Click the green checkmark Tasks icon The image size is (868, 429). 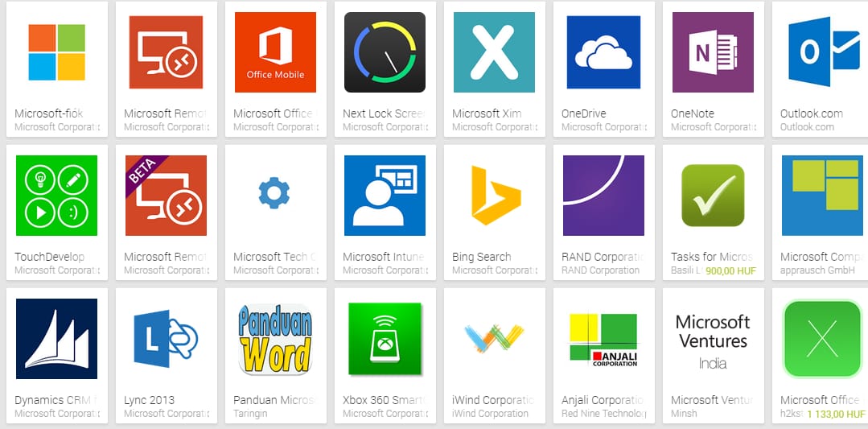point(713,196)
